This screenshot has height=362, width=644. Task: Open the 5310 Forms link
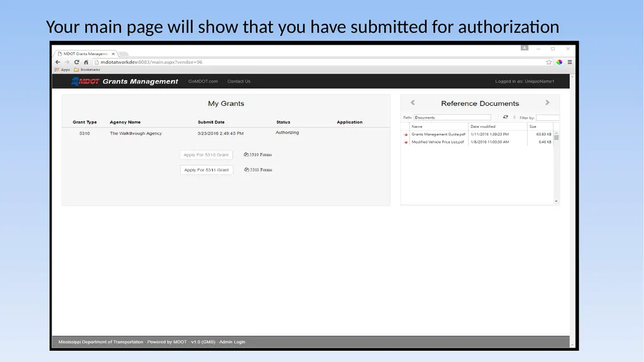coord(257,155)
